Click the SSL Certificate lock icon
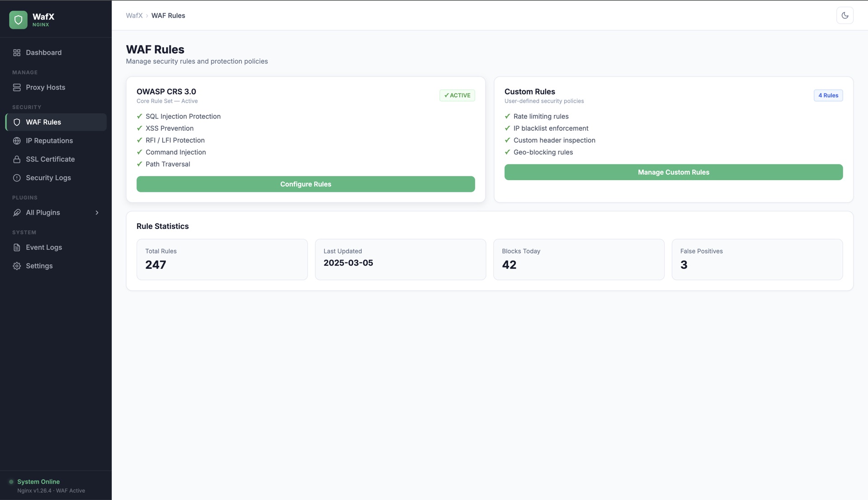Screen dimensions: 868x500 tap(17, 159)
